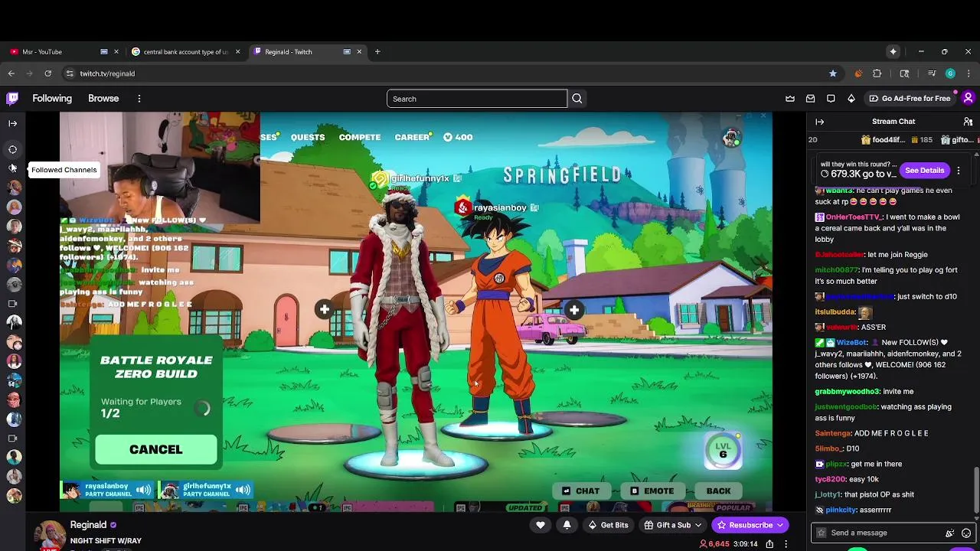Open the Following tab
The width and height of the screenshot is (980, 551).
point(52,99)
